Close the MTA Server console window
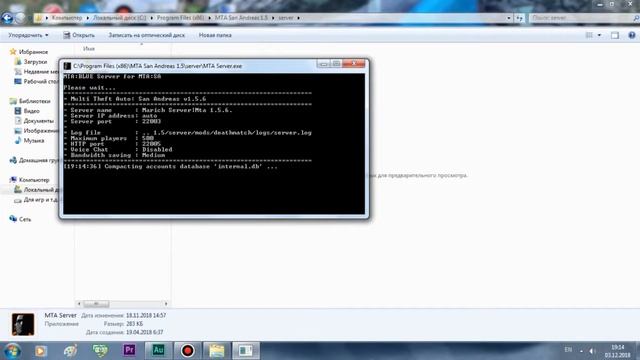Screen dimensions: 640x360 click(354, 64)
